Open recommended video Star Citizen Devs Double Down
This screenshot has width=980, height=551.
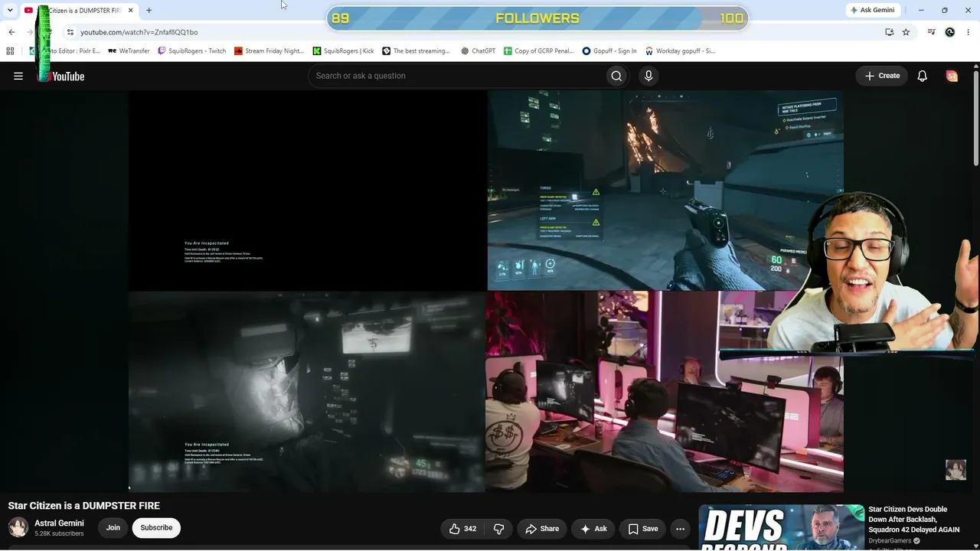(x=914, y=520)
